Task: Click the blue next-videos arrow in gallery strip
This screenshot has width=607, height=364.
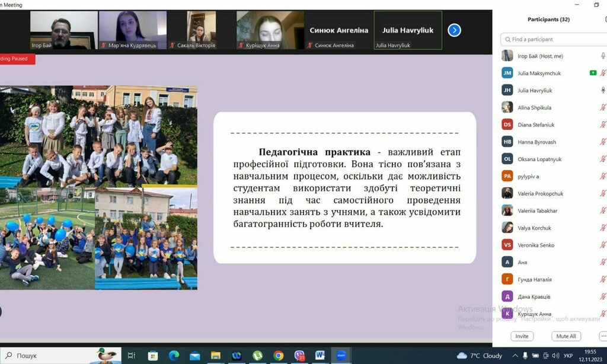Action: [454, 30]
